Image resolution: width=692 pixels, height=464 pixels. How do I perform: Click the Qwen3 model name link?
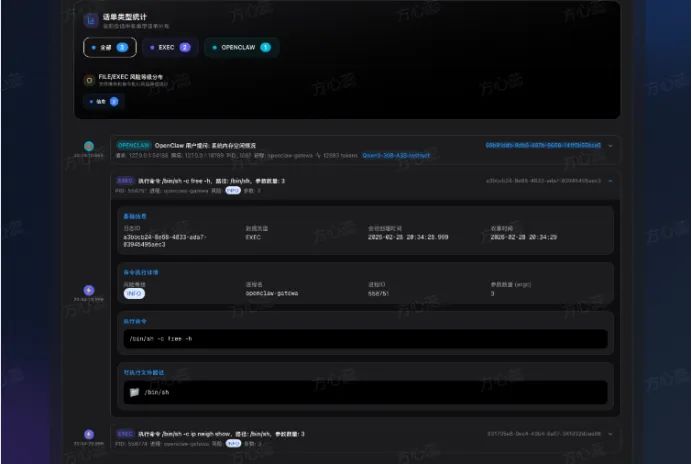398,156
